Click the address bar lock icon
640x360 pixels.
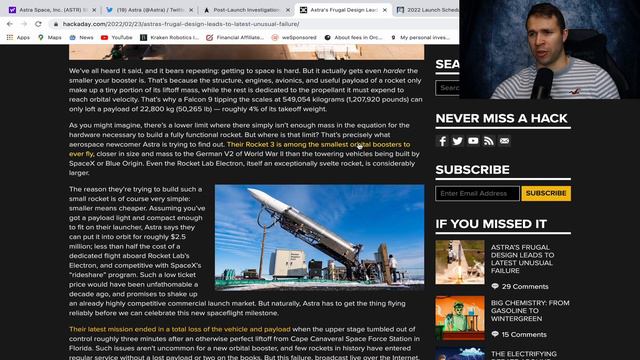coord(56,24)
